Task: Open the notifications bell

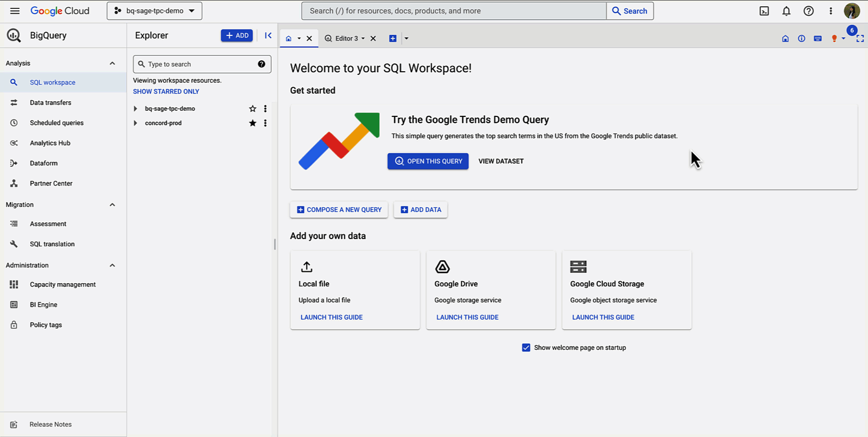Action: (786, 11)
